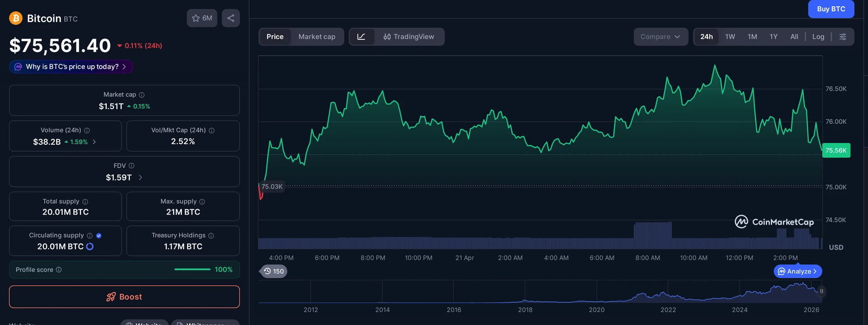Click verified checkmark badge on Circulating supply

[x=99, y=235]
